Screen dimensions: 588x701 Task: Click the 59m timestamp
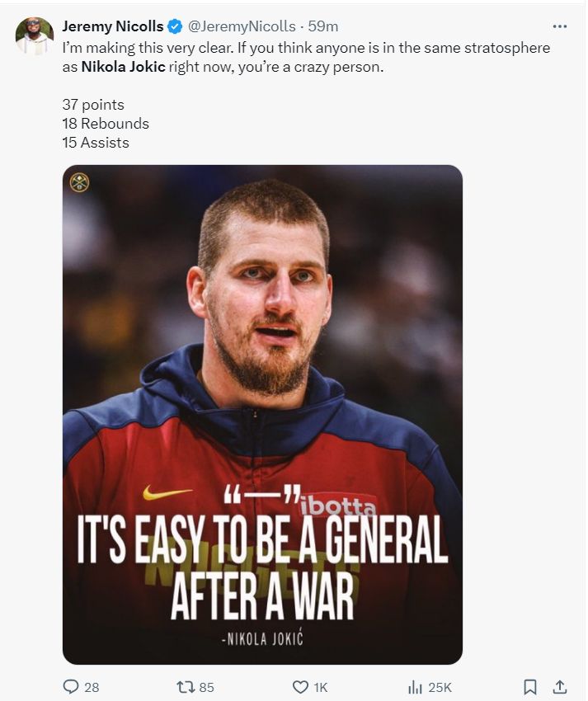[322, 26]
